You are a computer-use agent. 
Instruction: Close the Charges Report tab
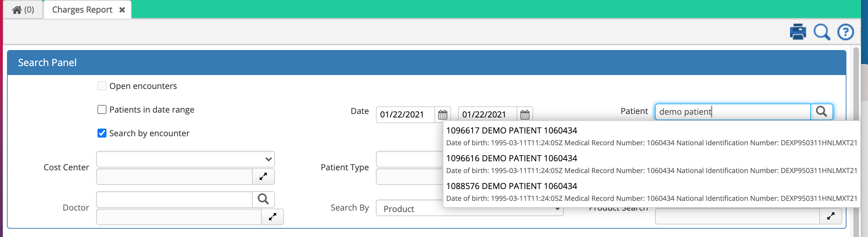[122, 10]
